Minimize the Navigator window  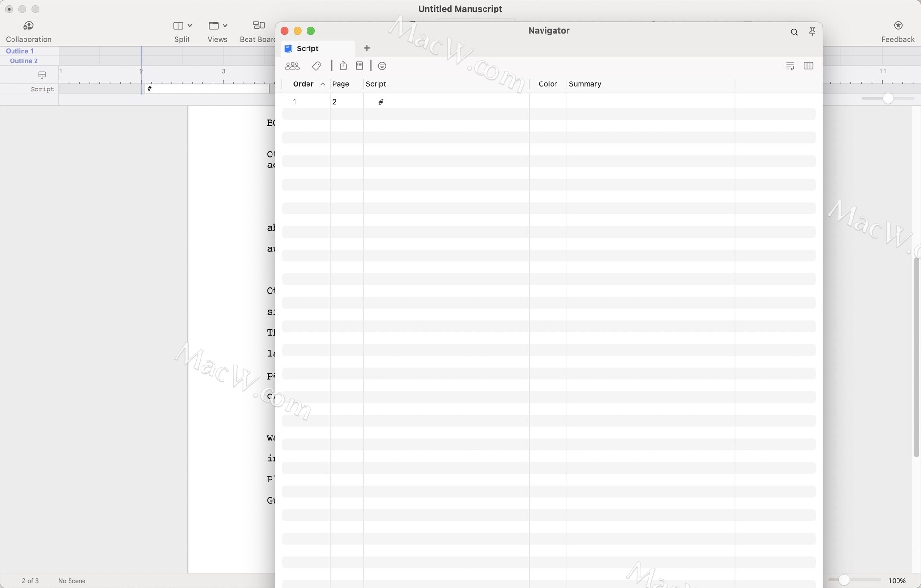(297, 31)
